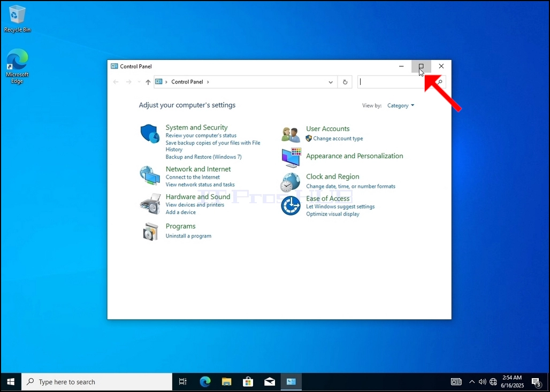The width and height of the screenshot is (550, 392).
Task: Open Microsoft Store from the taskbar
Action: point(248,382)
